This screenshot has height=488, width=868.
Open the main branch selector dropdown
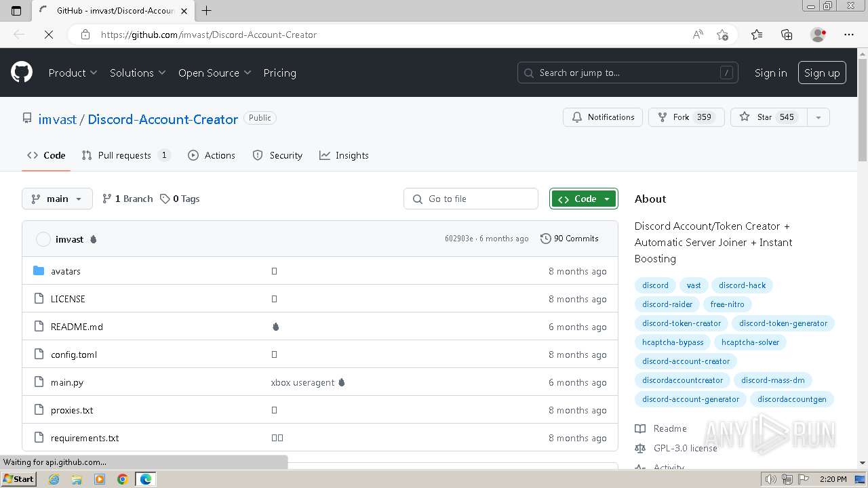click(x=57, y=199)
